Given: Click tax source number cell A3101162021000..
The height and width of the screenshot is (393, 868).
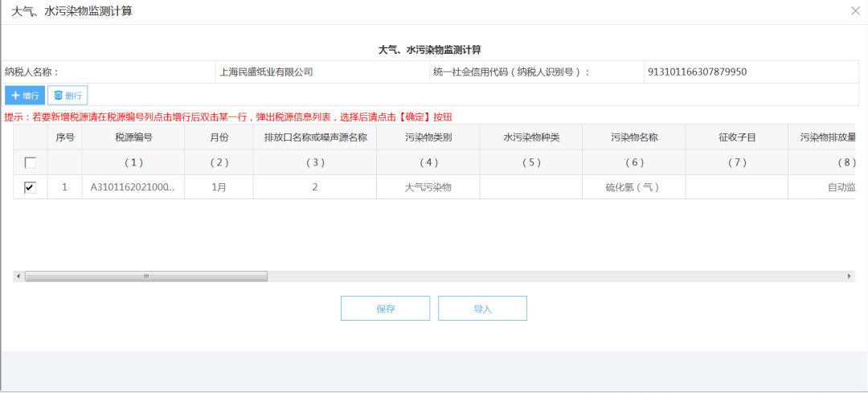Looking at the screenshot, I should pyautogui.click(x=133, y=187).
